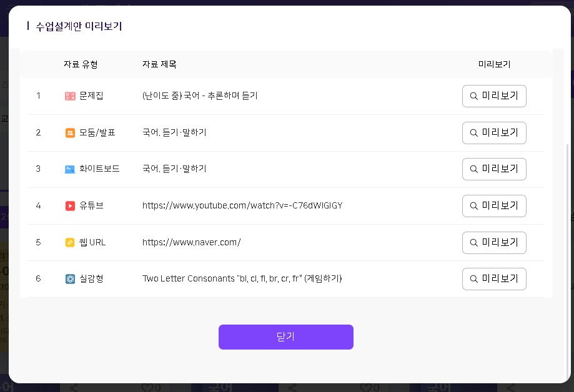Click the 실감형 type icon
574x392 pixels.
point(70,278)
